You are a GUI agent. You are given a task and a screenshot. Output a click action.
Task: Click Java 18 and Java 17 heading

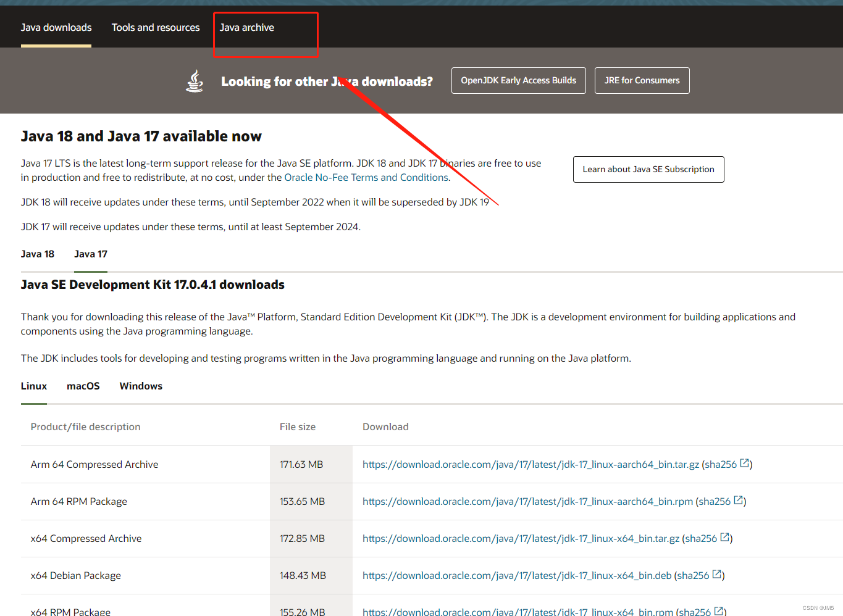(x=141, y=136)
